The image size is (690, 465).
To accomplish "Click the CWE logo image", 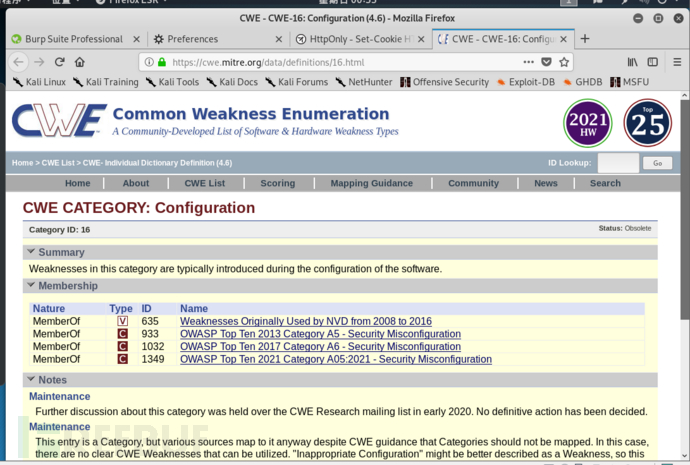I will [59, 120].
